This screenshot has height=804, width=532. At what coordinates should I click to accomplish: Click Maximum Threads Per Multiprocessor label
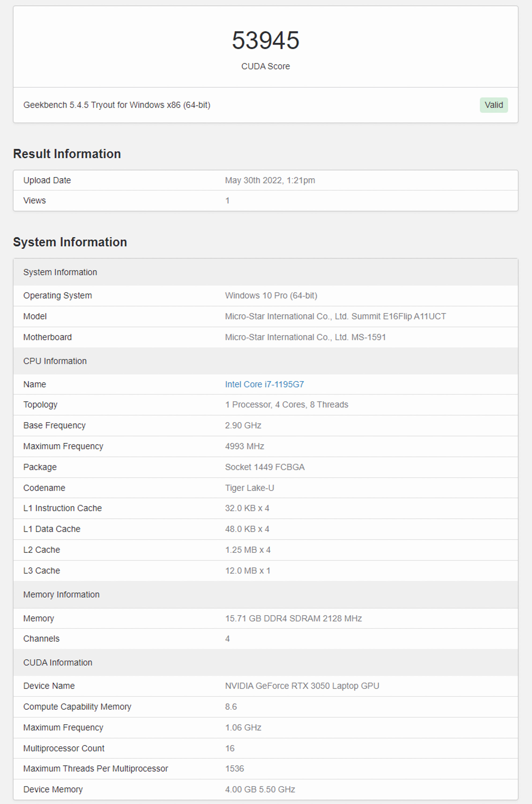coord(96,768)
